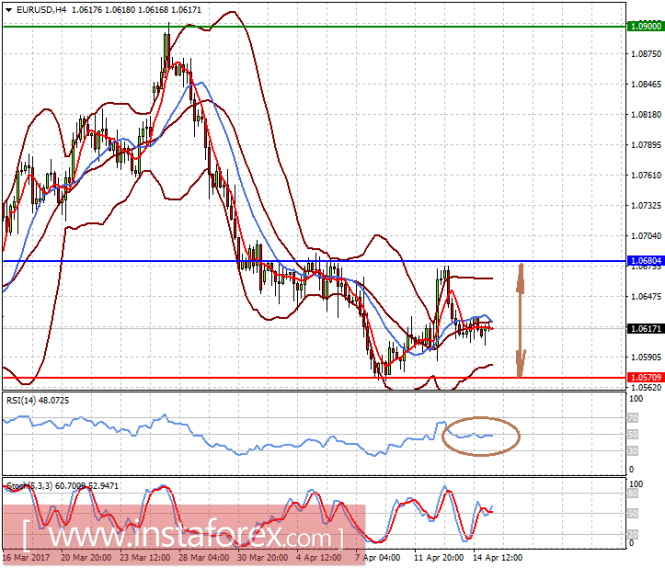Click the 1.08750 price scale label

[646, 54]
